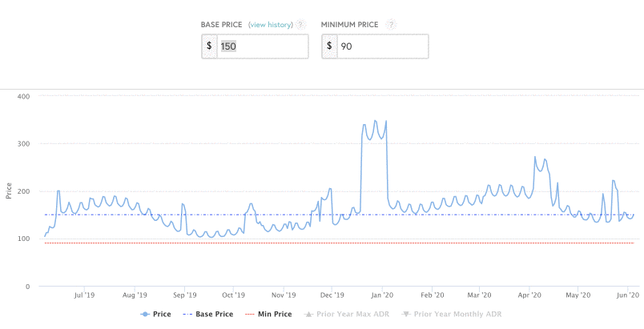Select the dollar sign prefix of Minimum Price
The image size is (644, 329).
click(x=329, y=46)
